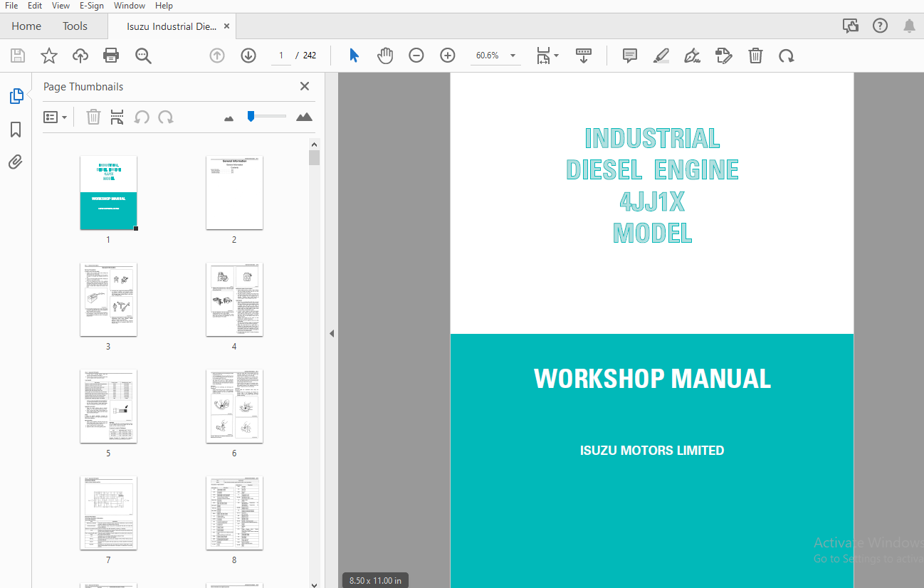Viewport: 924px width, 588px height.
Task: Switch to the Tools tab
Action: [x=75, y=26]
